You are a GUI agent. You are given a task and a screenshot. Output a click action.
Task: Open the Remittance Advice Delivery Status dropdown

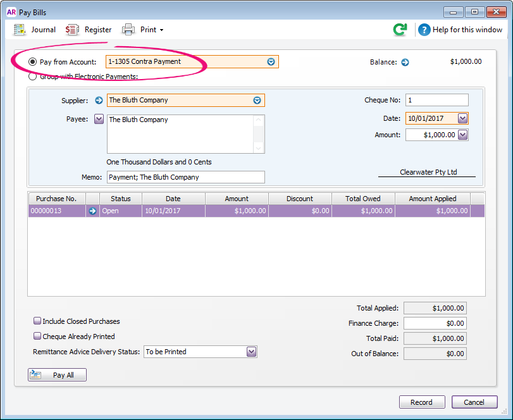tap(251, 352)
